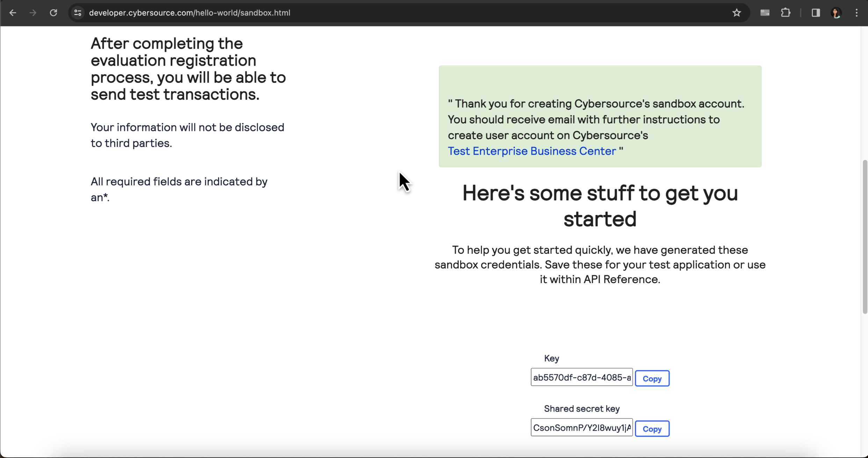868x458 pixels.
Task: Click the green thank-you notification box
Action: pos(600,84)
